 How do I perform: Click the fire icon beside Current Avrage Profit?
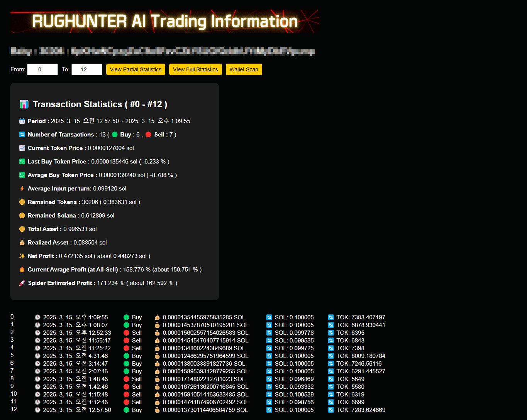pyautogui.click(x=22, y=270)
